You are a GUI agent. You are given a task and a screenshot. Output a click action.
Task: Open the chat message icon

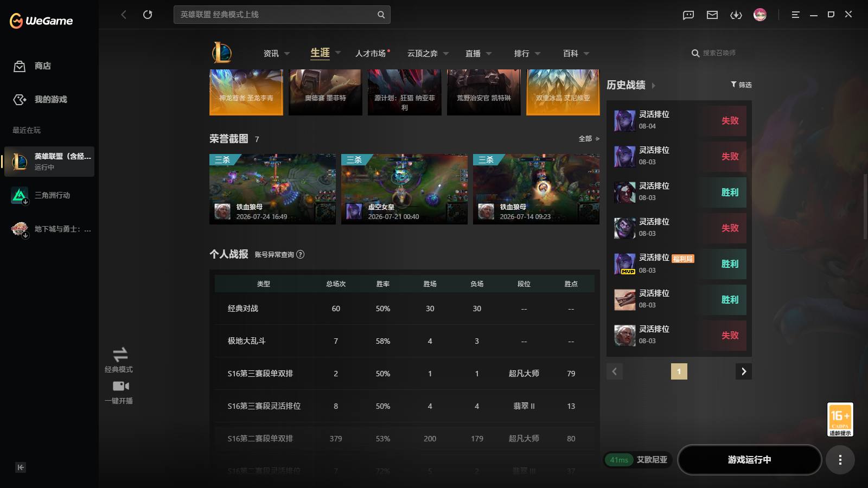pyautogui.click(x=688, y=15)
